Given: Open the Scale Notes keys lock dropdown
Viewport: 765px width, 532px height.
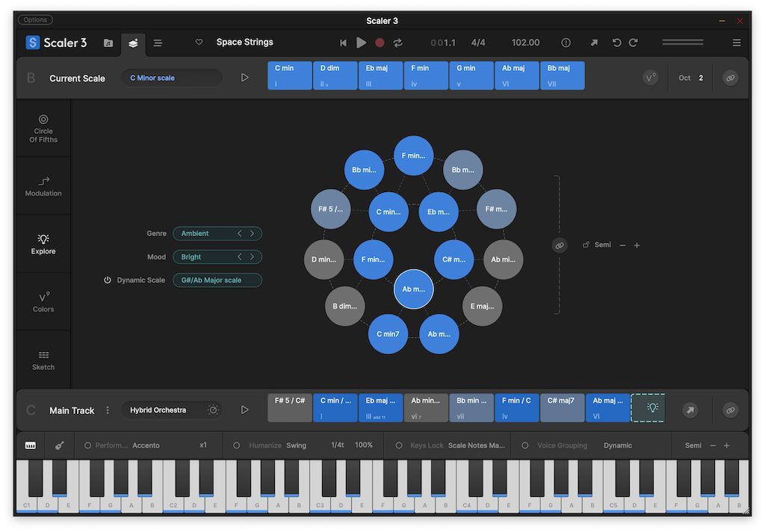Looking at the screenshot, I should [x=477, y=445].
